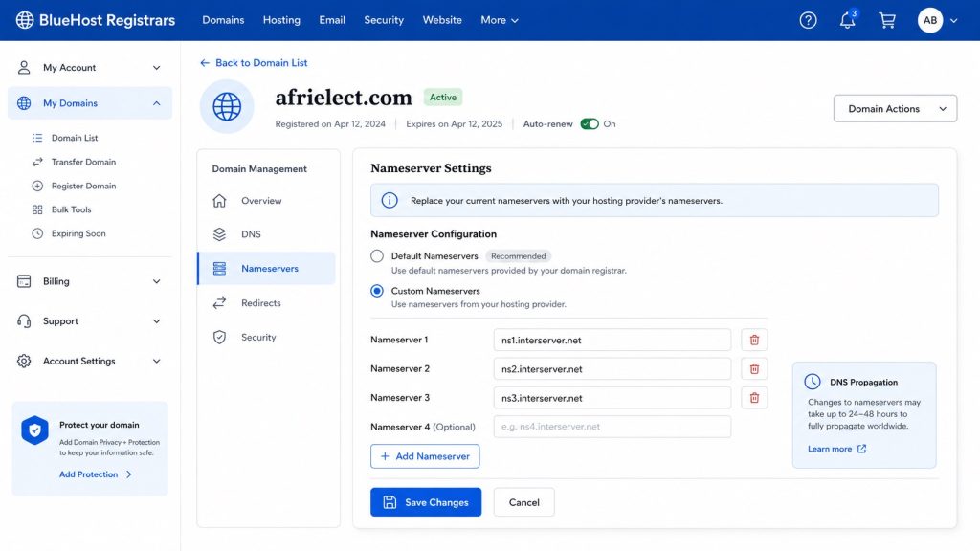
Task: Click the Support headset icon
Action: coord(24,321)
